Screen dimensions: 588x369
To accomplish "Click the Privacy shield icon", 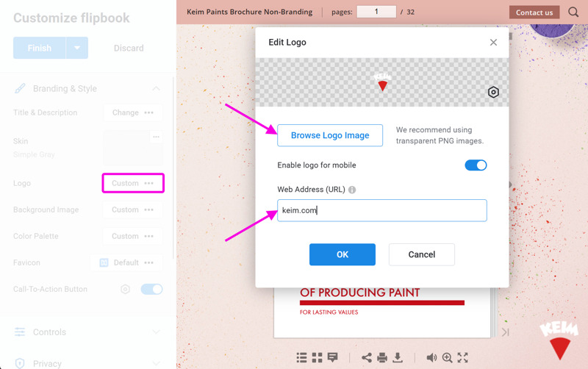I will 20,363.
